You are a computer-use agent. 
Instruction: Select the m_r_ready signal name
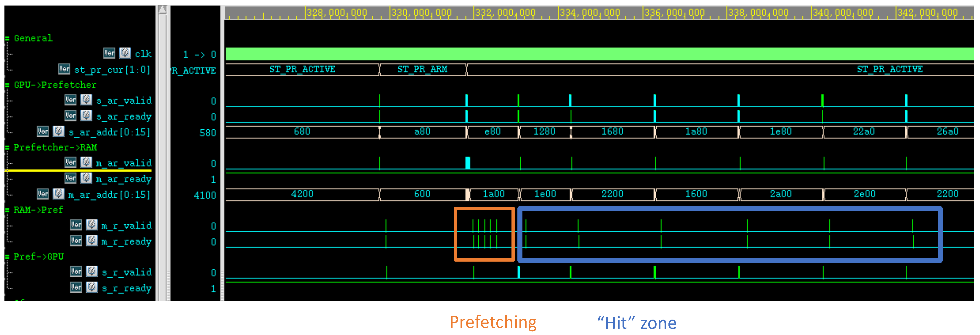[126, 241]
